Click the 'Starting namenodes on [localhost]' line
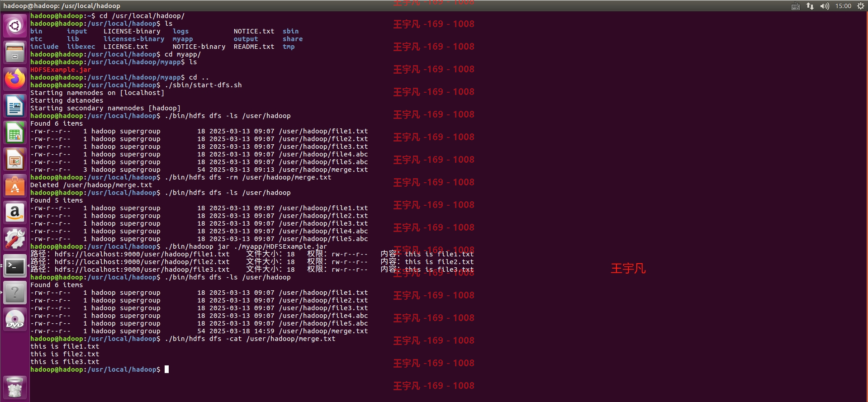The width and height of the screenshot is (868, 402). [x=97, y=93]
